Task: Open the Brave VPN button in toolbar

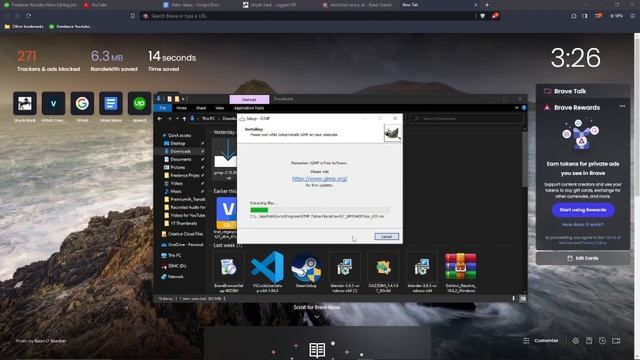Action: pos(616,16)
